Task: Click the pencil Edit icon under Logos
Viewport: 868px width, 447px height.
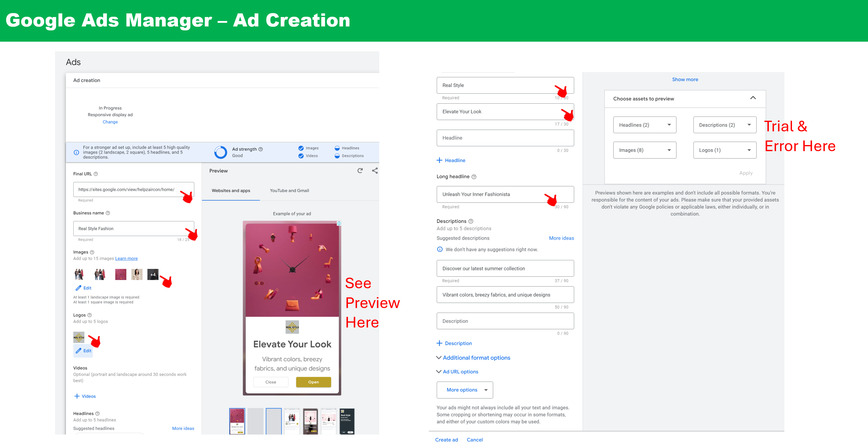Action: (78, 351)
